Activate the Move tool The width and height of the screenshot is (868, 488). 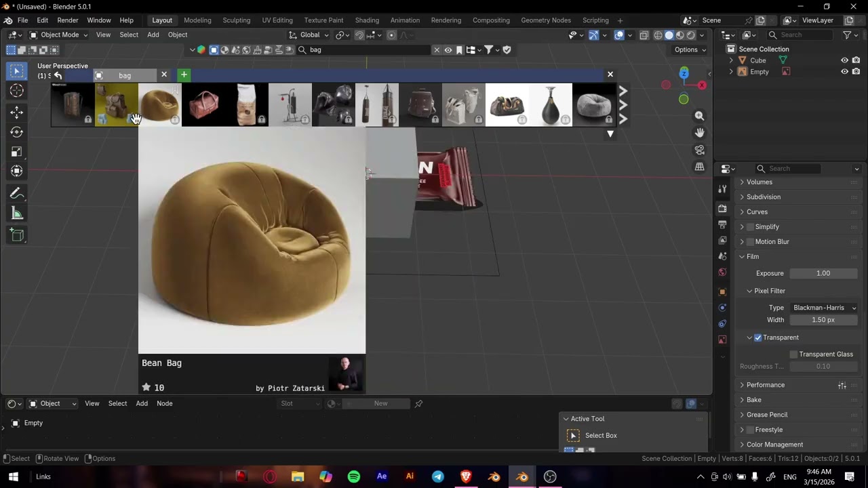pyautogui.click(x=17, y=112)
